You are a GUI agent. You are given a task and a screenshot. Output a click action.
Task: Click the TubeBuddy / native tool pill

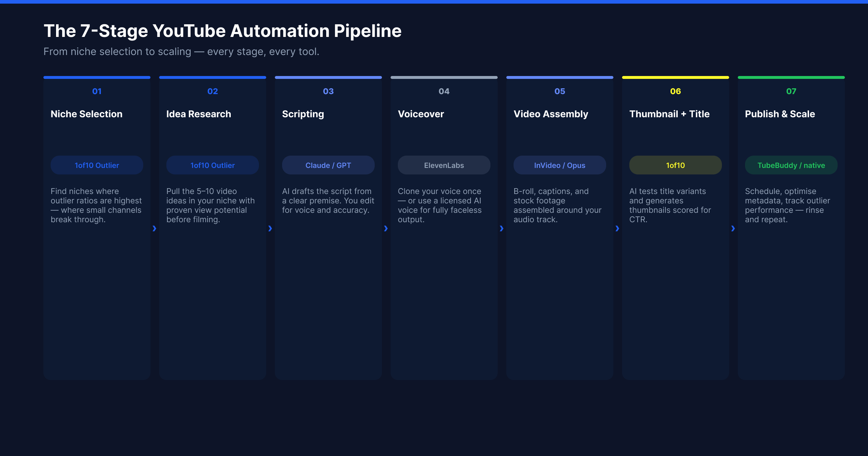click(x=791, y=165)
